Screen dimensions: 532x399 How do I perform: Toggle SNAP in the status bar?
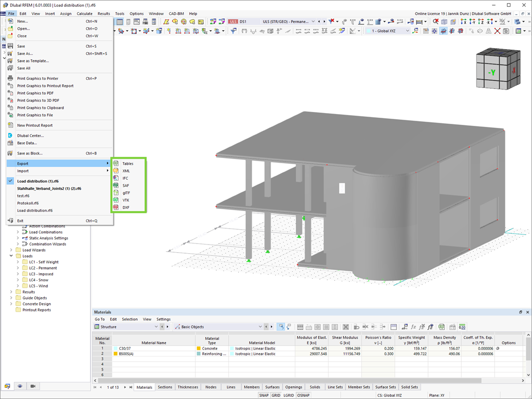tap(263, 395)
